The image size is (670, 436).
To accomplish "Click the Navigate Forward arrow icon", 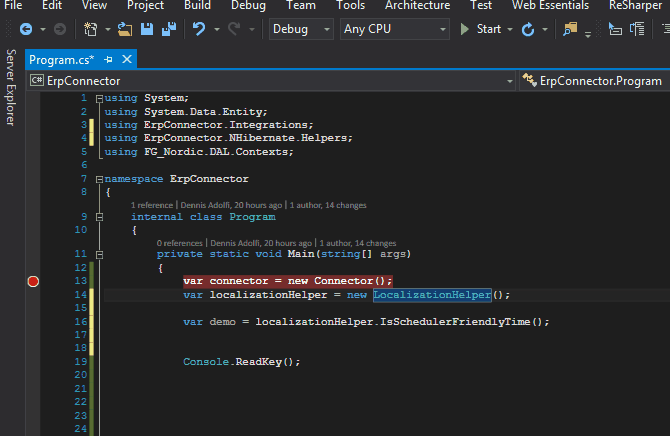I will pos(60,29).
